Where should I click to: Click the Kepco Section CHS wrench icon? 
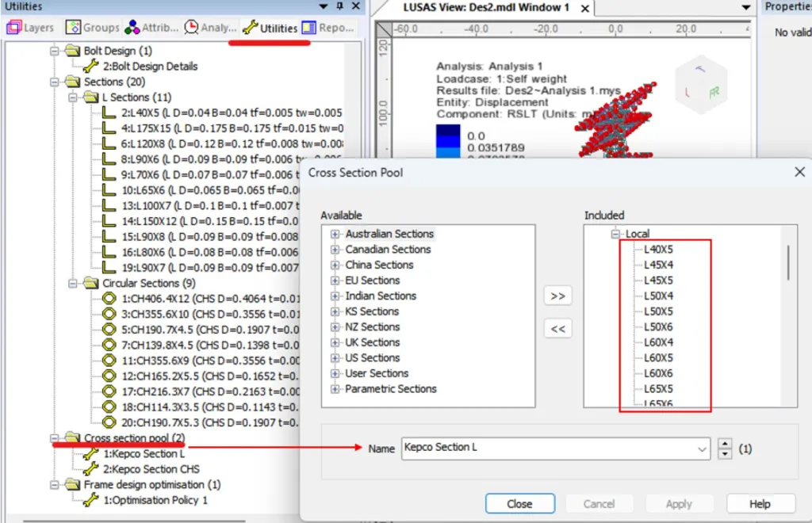pos(91,469)
